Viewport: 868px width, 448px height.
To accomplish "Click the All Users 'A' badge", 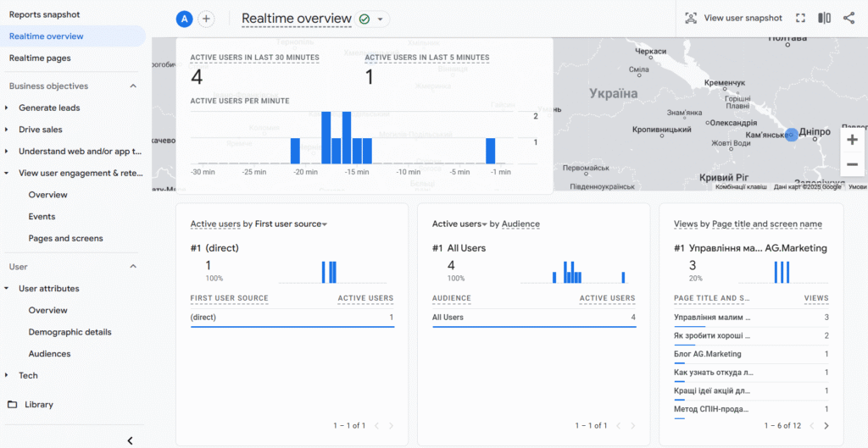I will 184,19.
